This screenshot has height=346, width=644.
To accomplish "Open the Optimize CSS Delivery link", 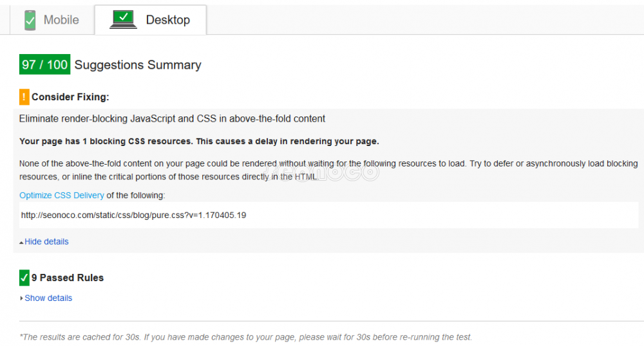I will click(61, 196).
